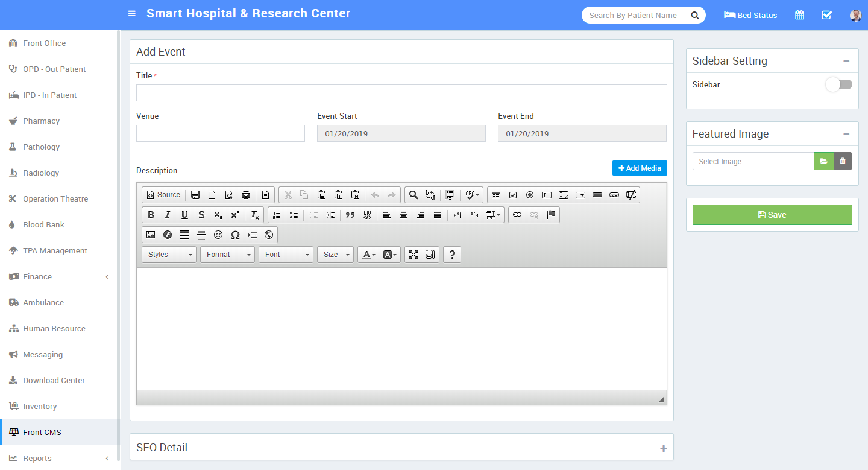Open the About CKEditor help icon
Viewport: 868px width, 470px height.
click(452, 255)
